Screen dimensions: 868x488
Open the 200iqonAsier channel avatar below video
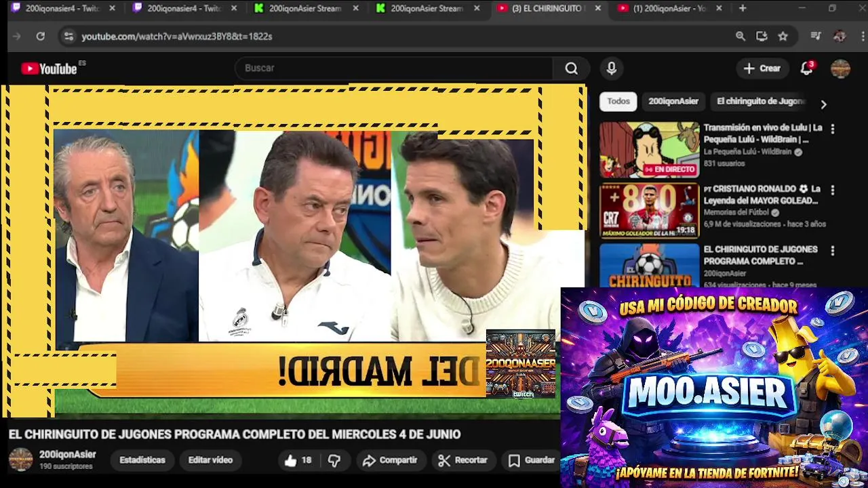20,460
